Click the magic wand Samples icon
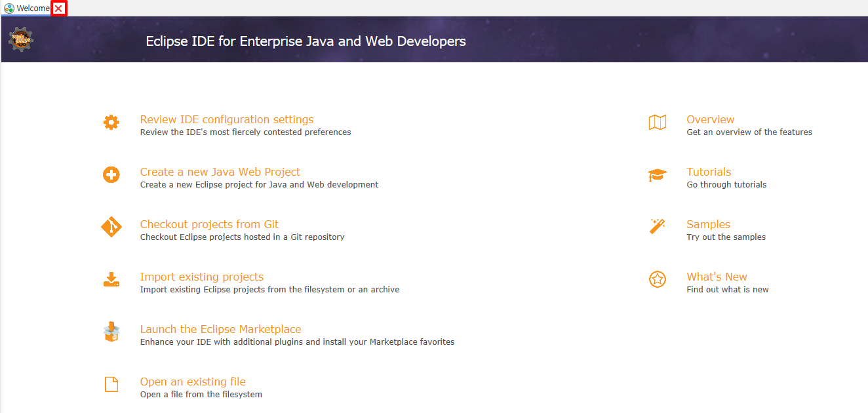The image size is (868, 413). (658, 227)
